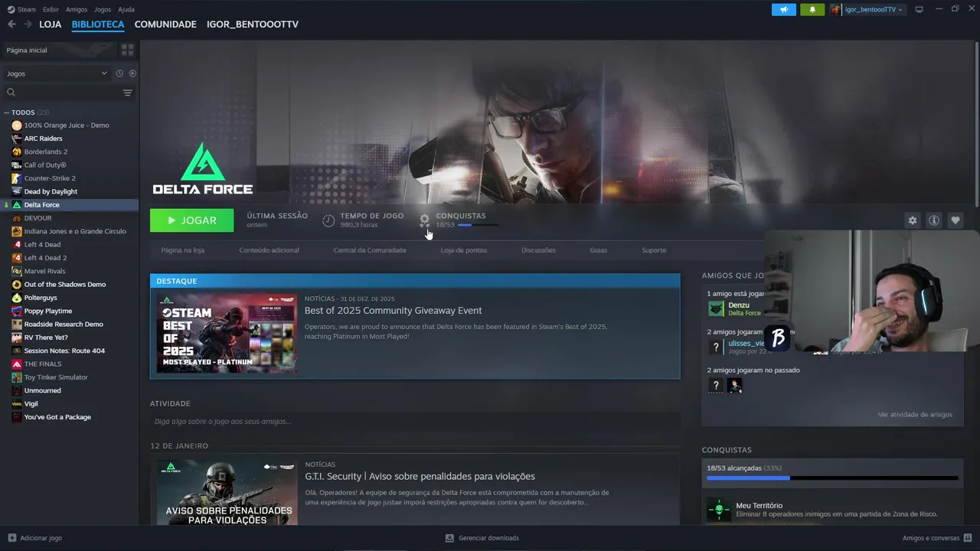Click Left 4 Dead 2 game icon
The image size is (980, 551).
pos(17,258)
